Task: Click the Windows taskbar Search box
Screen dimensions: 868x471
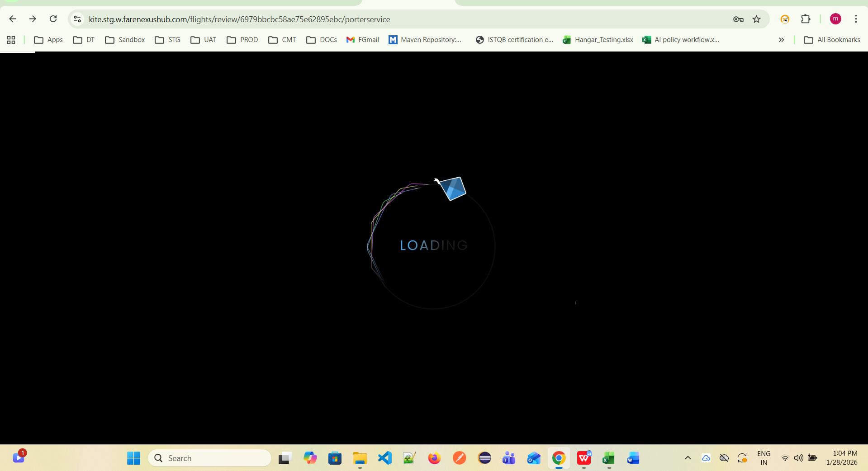Action: coord(210,458)
